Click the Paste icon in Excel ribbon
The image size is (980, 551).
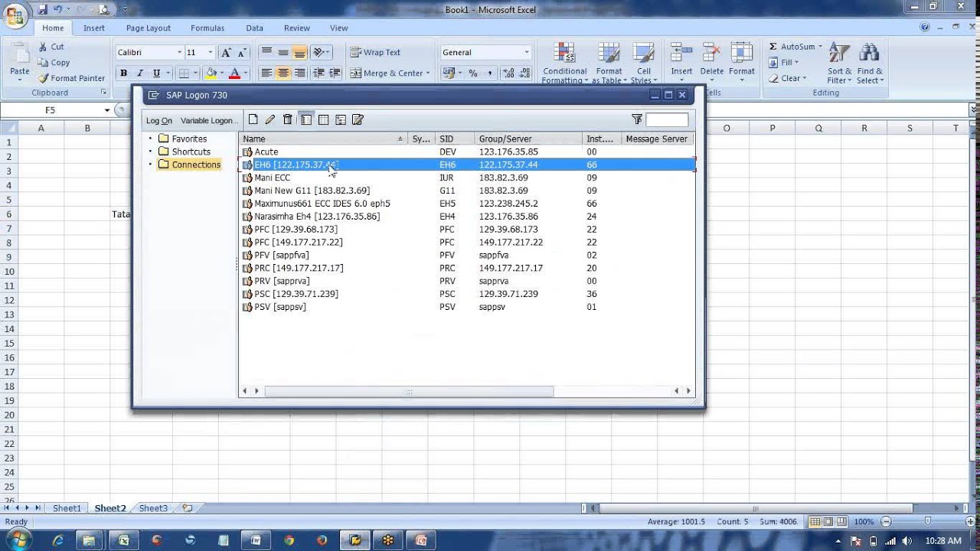pyautogui.click(x=19, y=54)
